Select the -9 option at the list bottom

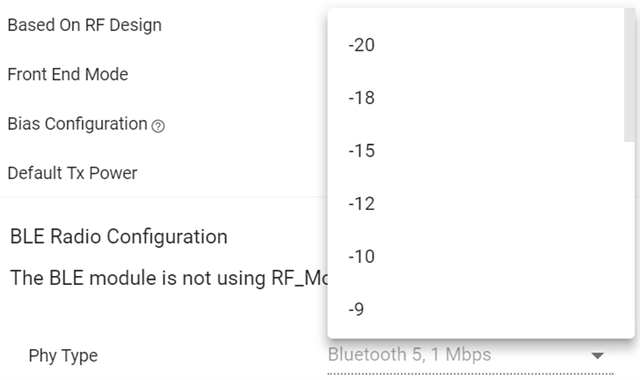476,310
